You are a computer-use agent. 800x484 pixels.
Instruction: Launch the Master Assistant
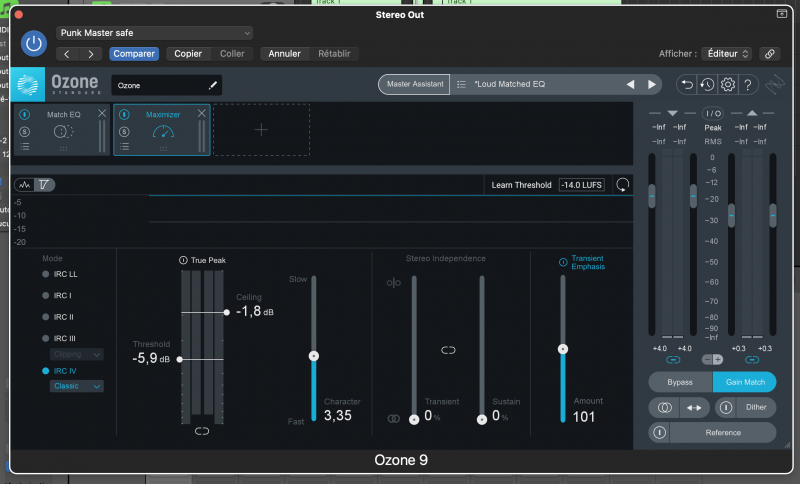pyautogui.click(x=413, y=85)
